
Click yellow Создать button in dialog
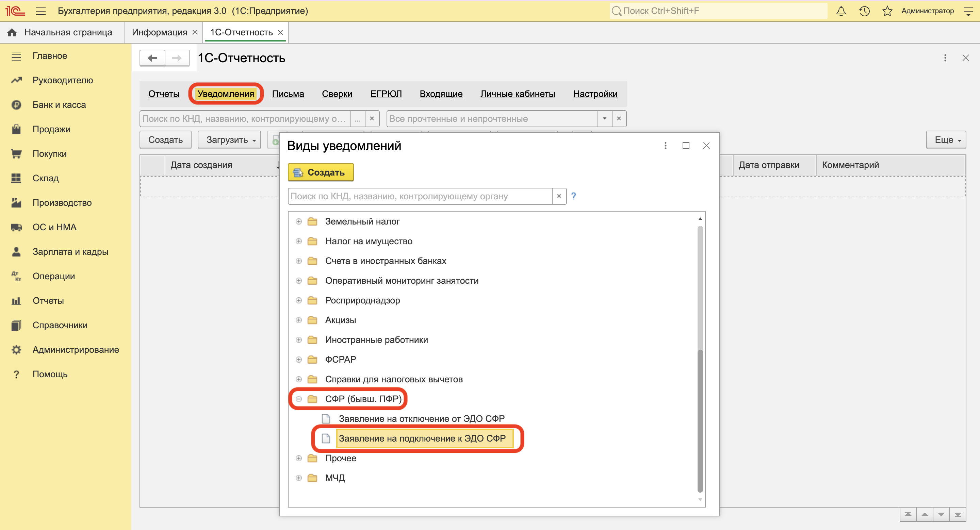point(320,172)
